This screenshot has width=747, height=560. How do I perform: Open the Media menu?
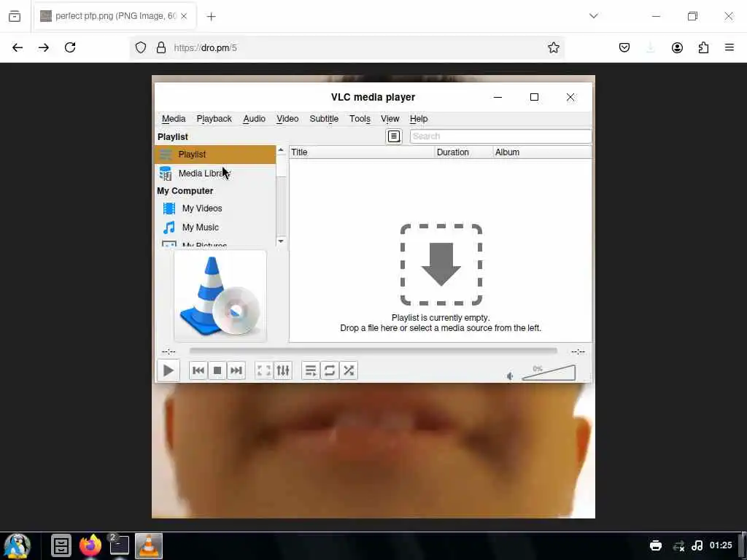click(x=174, y=119)
